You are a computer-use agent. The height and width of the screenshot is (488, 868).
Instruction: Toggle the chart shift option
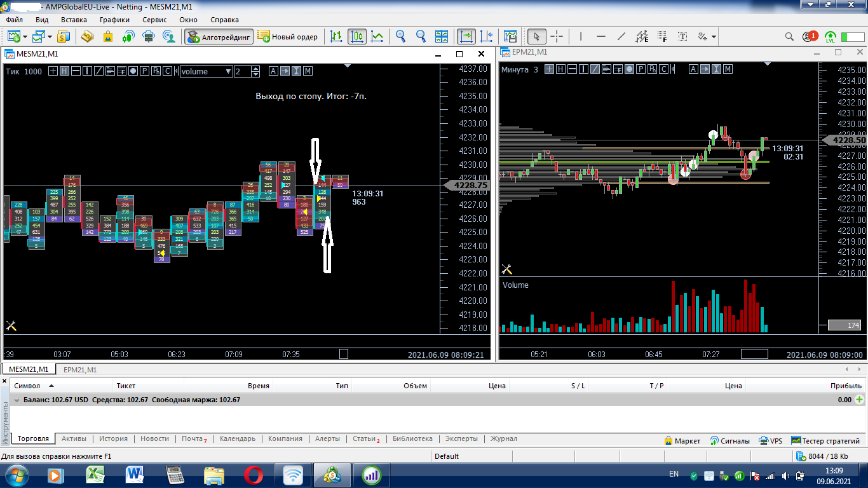(x=487, y=36)
